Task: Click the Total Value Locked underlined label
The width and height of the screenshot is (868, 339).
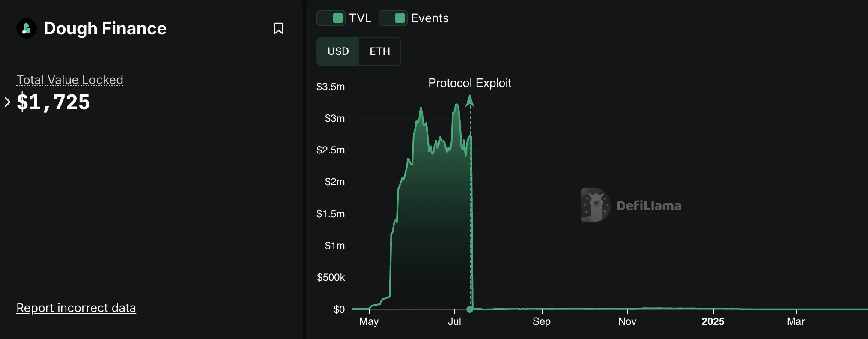Action: 70,80
